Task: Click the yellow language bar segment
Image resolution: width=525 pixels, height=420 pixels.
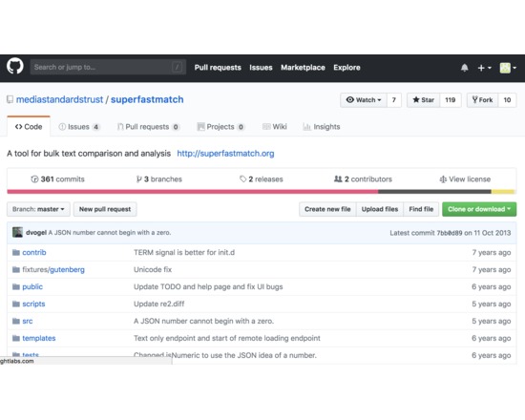Action: pyautogui.click(x=503, y=192)
